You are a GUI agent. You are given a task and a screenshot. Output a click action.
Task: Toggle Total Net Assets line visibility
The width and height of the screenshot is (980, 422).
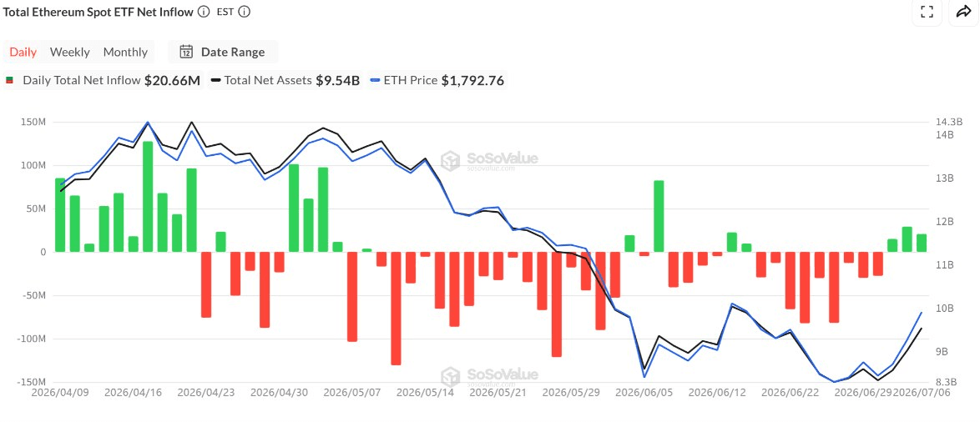point(285,81)
